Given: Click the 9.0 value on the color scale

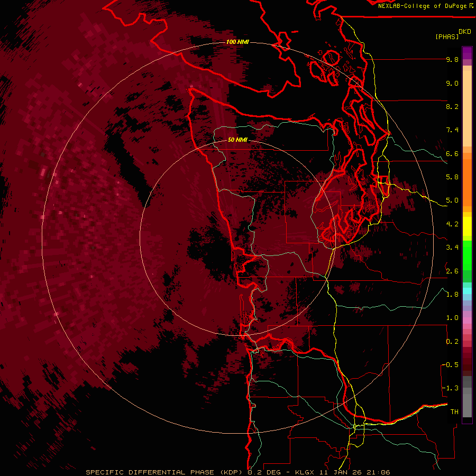Looking at the screenshot, I should pos(452,83).
